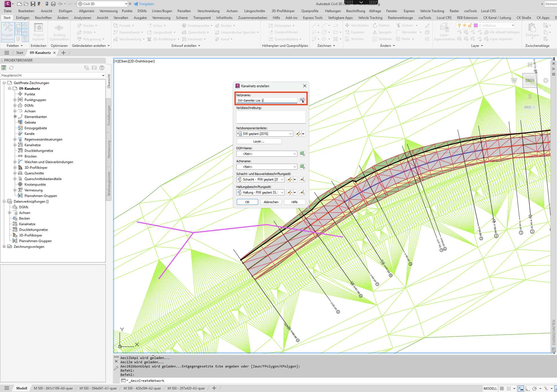Click into the Netzname text field
The image size is (557, 392).
coord(267,100)
